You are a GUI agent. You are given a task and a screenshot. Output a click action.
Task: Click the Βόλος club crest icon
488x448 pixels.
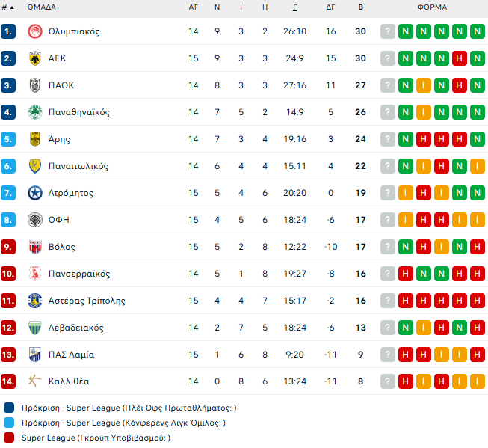click(x=34, y=247)
